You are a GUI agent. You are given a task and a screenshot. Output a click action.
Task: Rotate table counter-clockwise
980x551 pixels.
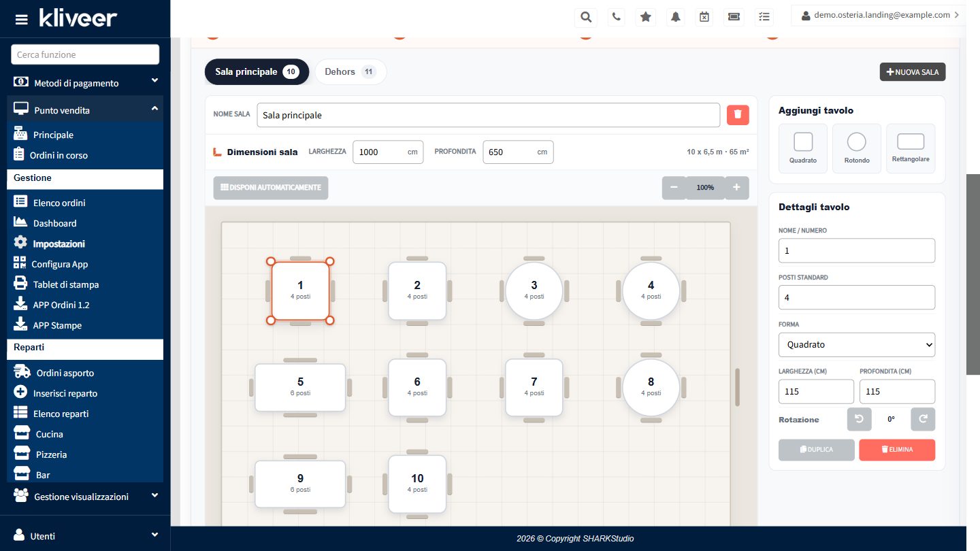pos(859,419)
